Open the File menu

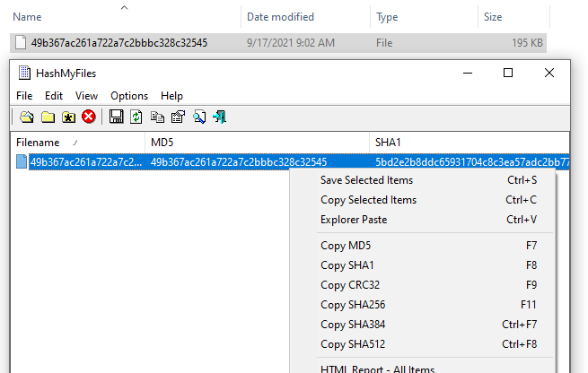24,96
